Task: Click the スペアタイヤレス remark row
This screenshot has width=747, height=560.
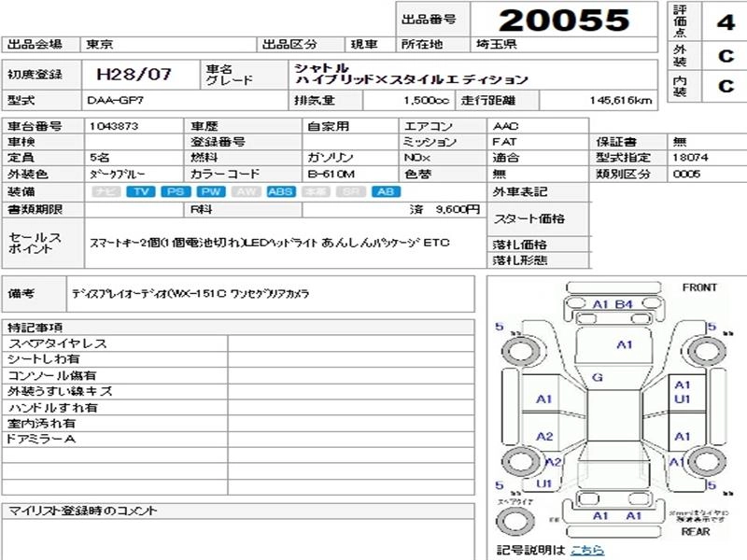Action: pyautogui.click(x=115, y=343)
